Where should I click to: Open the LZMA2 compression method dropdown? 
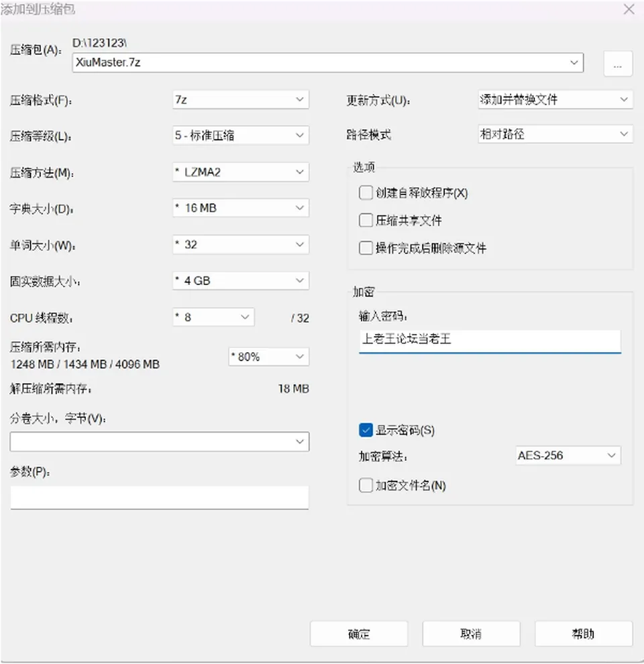tap(241, 172)
